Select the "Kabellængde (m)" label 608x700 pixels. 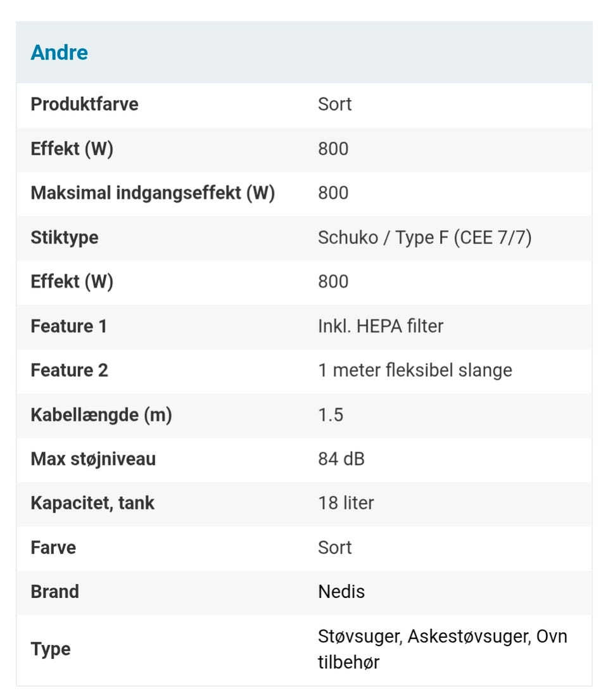[x=101, y=414]
